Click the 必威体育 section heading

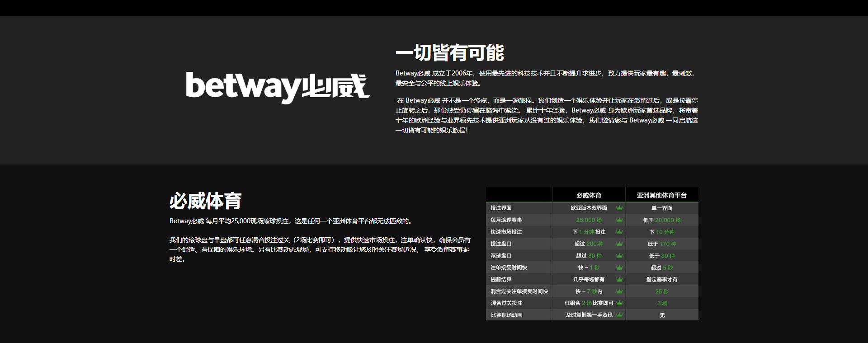[x=205, y=201]
